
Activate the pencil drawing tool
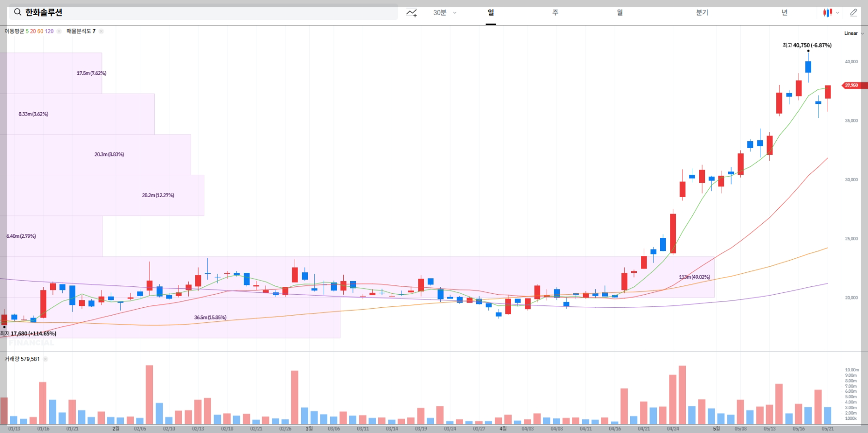pyautogui.click(x=853, y=13)
